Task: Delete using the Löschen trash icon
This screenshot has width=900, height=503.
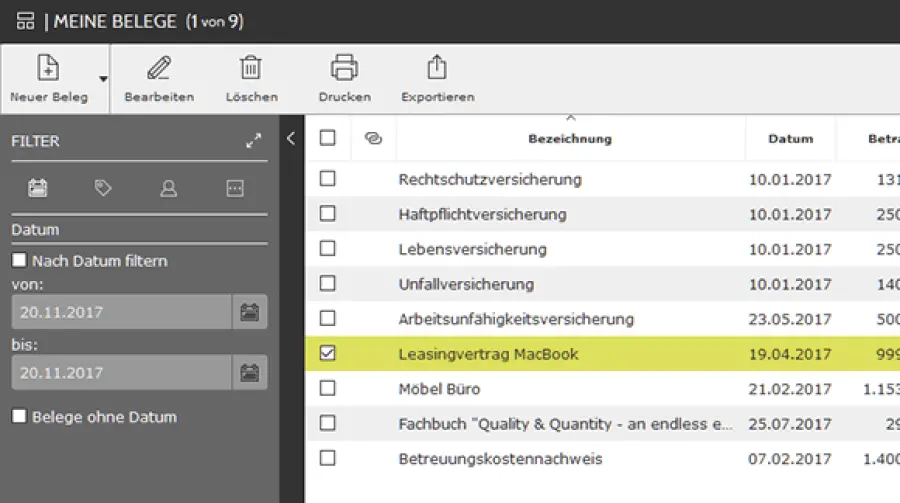Action: pyautogui.click(x=250, y=68)
